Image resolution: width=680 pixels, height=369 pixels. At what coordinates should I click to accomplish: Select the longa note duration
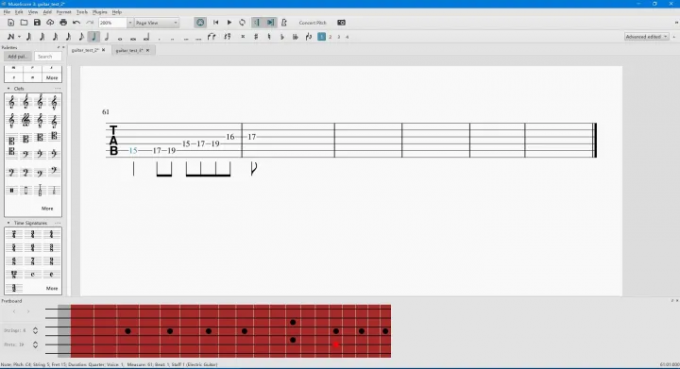tap(146, 37)
